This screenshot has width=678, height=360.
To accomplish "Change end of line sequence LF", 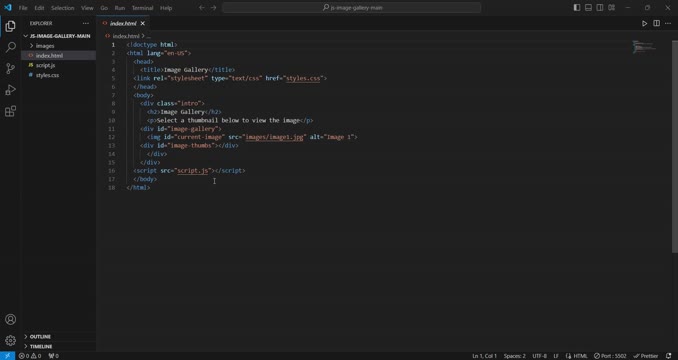I will click(x=556, y=356).
